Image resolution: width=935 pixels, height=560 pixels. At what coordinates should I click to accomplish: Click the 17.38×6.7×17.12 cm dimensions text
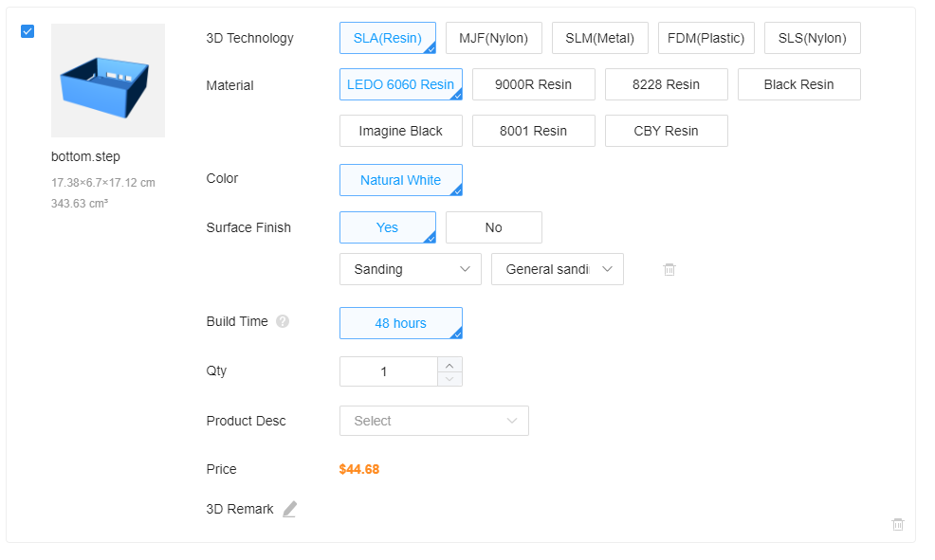pos(103,183)
